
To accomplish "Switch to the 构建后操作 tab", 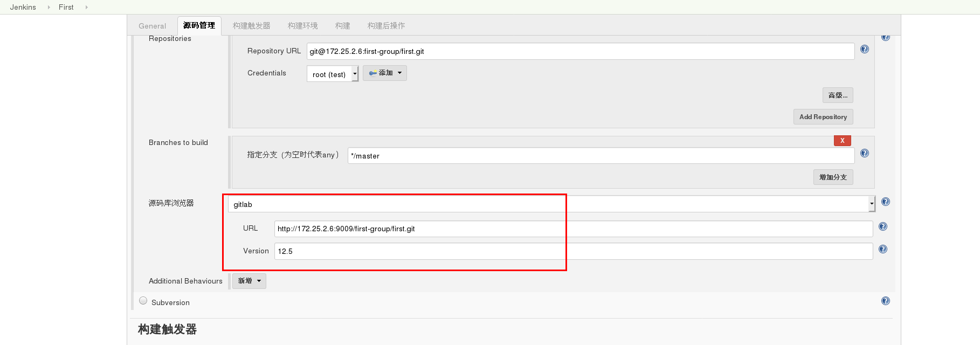I will 386,25.
